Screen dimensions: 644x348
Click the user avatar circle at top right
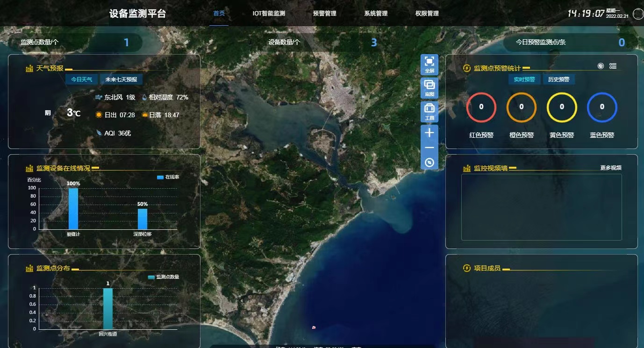[x=637, y=14]
